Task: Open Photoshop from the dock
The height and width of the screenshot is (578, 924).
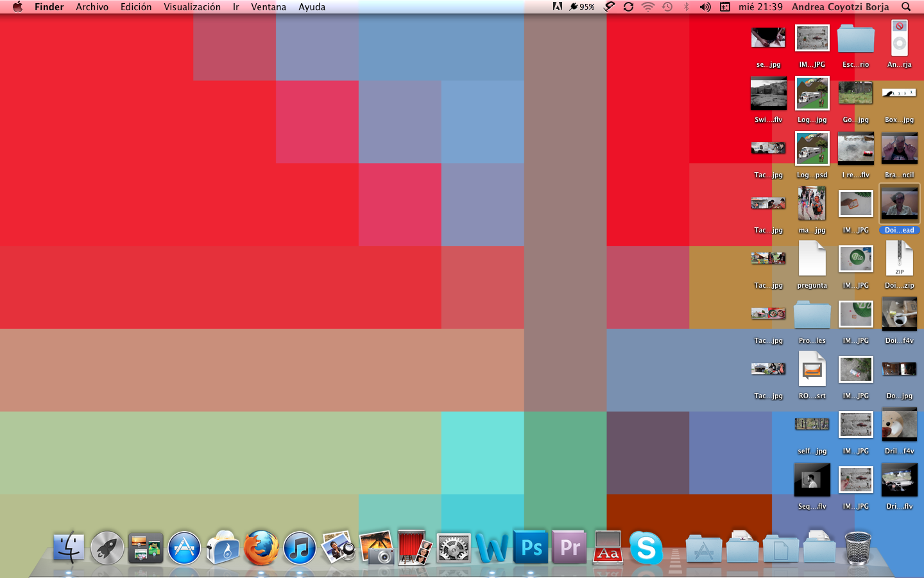Action: click(x=531, y=548)
